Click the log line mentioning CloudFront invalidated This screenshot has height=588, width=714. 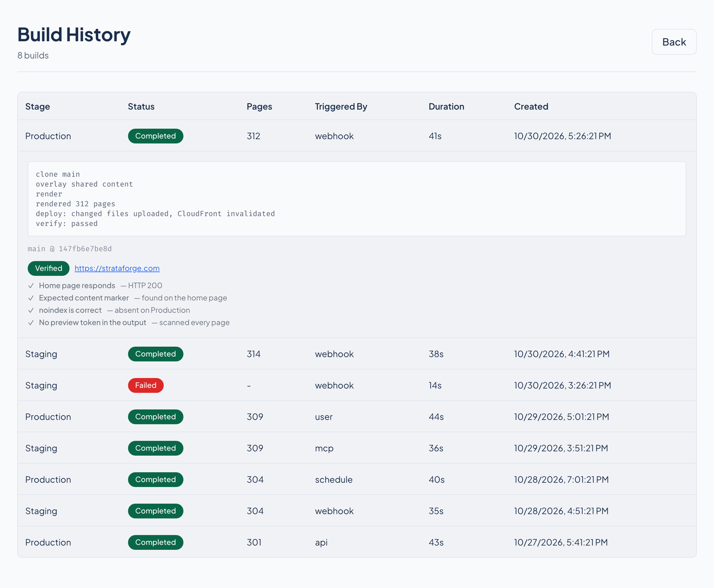pyautogui.click(x=155, y=214)
